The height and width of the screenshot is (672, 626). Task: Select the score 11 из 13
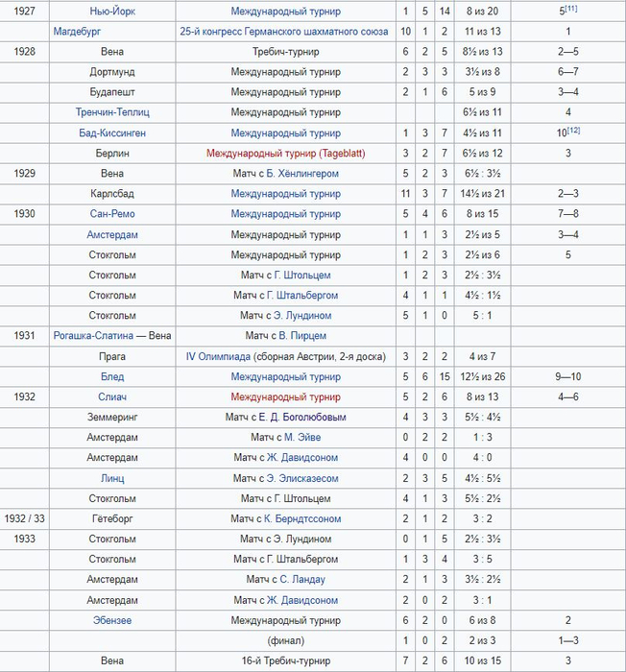tap(482, 32)
